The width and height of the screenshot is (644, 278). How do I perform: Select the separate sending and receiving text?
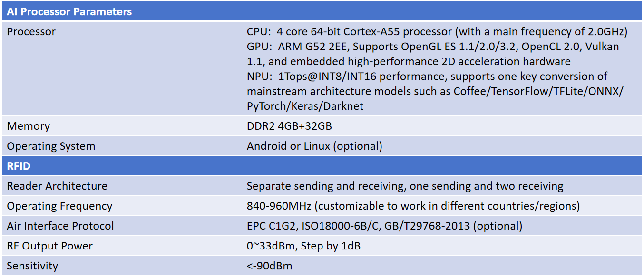pos(405,186)
